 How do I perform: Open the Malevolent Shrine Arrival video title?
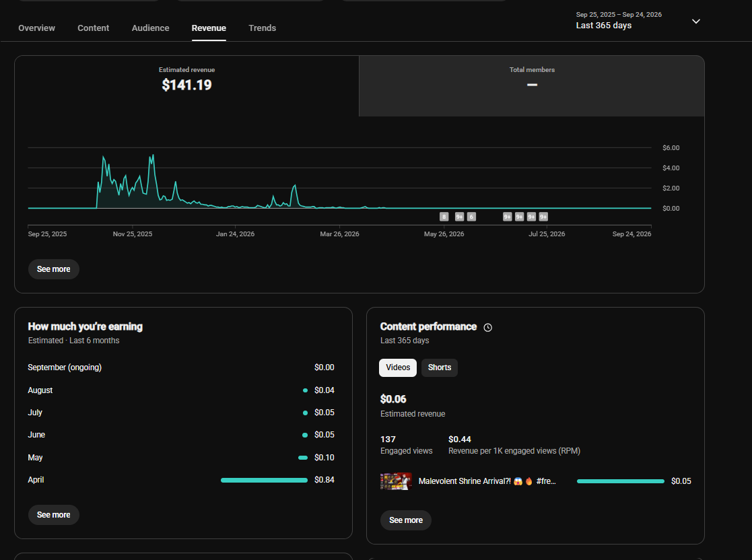coord(487,481)
